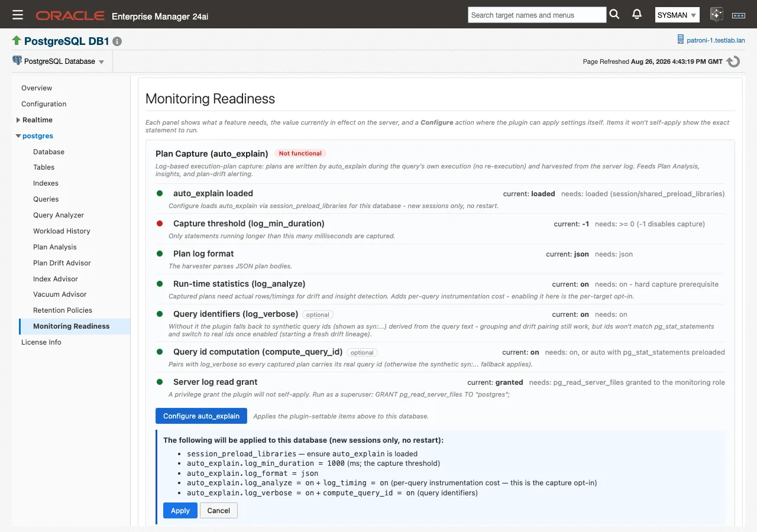Open License Info
757x532 pixels.
point(41,342)
